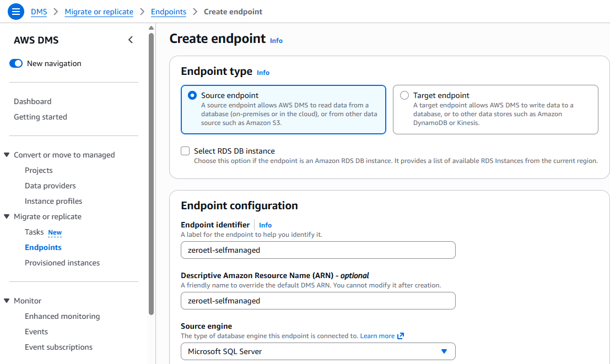Click the external link icon beside Learn more
The height and width of the screenshot is (364, 610).
pyautogui.click(x=401, y=336)
